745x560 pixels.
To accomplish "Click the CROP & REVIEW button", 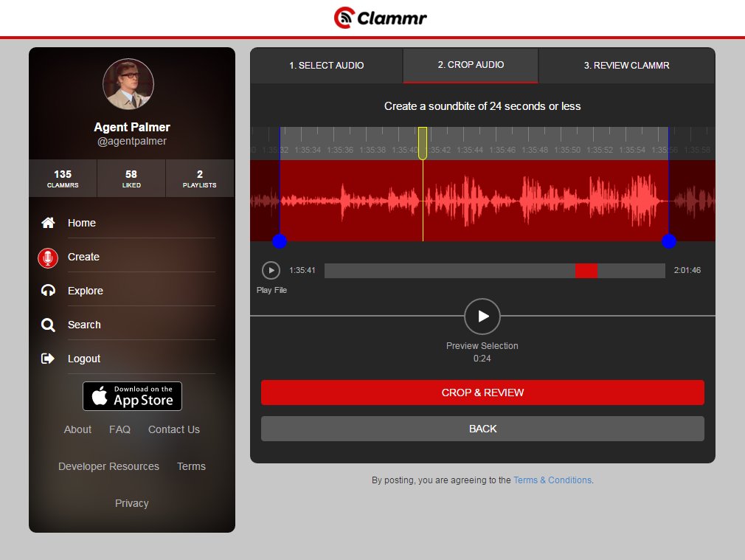I will pos(482,393).
